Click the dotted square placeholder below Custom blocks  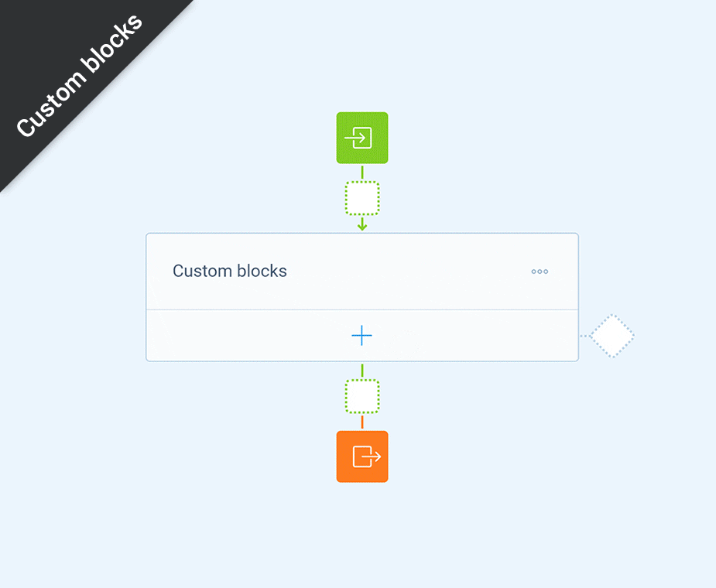click(x=362, y=396)
